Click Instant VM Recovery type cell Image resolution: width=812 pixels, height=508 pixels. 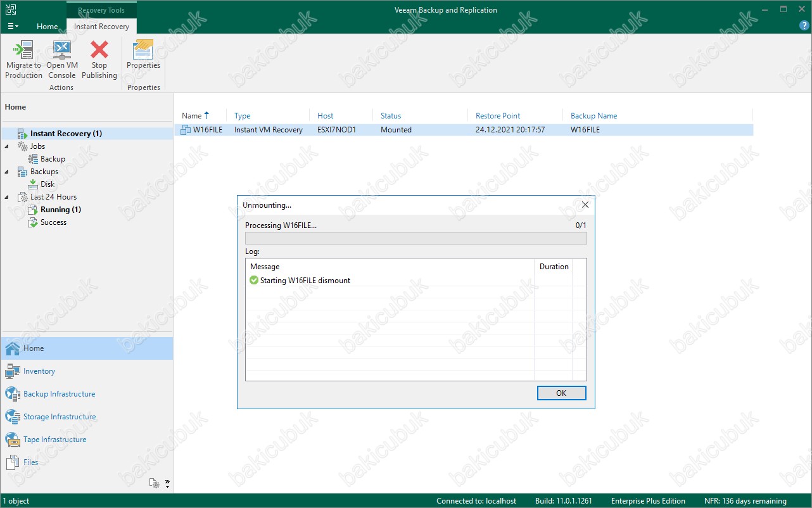pos(269,130)
